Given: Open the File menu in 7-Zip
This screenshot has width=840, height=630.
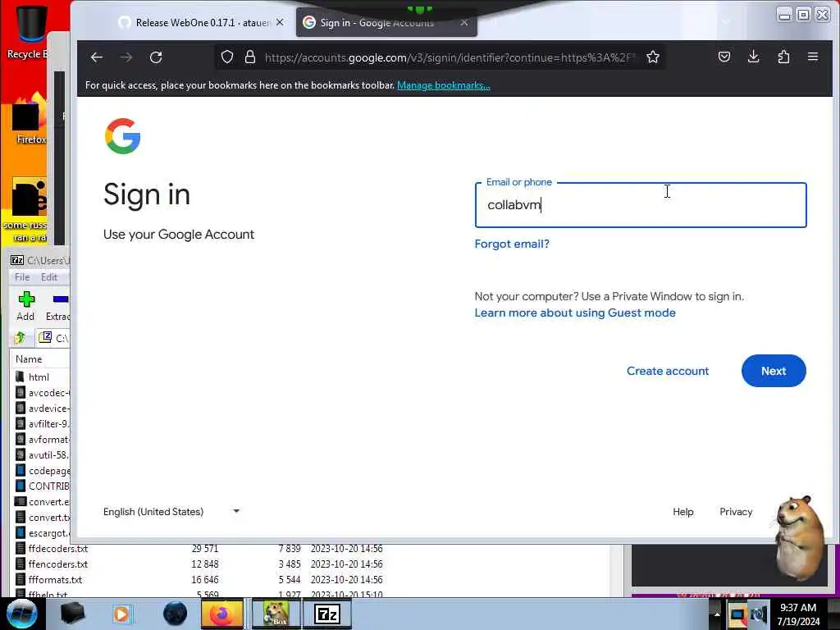Looking at the screenshot, I should (x=22, y=277).
